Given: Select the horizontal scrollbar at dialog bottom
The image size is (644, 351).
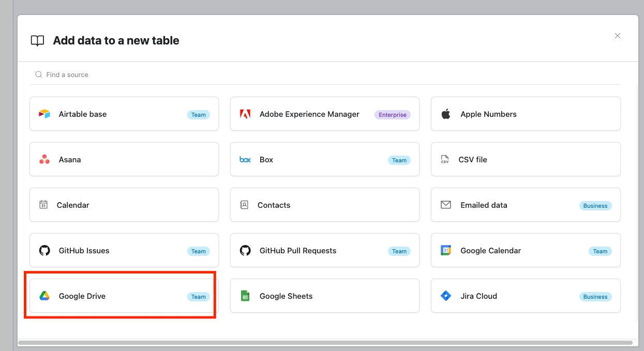Looking at the screenshot, I should (x=325, y=342).
